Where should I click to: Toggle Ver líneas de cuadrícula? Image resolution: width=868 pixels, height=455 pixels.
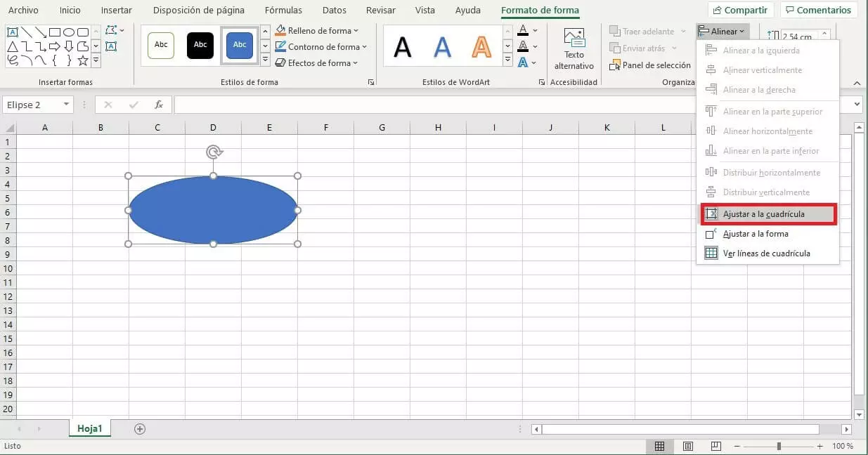tap(767, 253)
